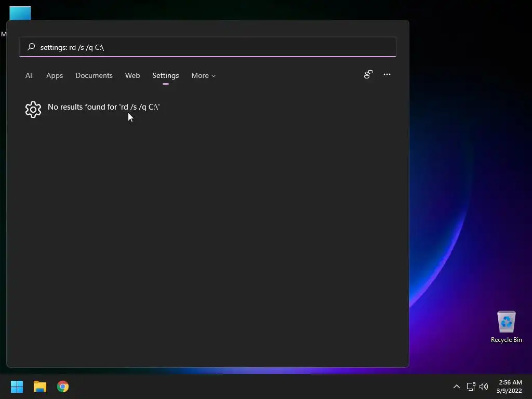Expand the More filter dropdown

coord(204,76)
